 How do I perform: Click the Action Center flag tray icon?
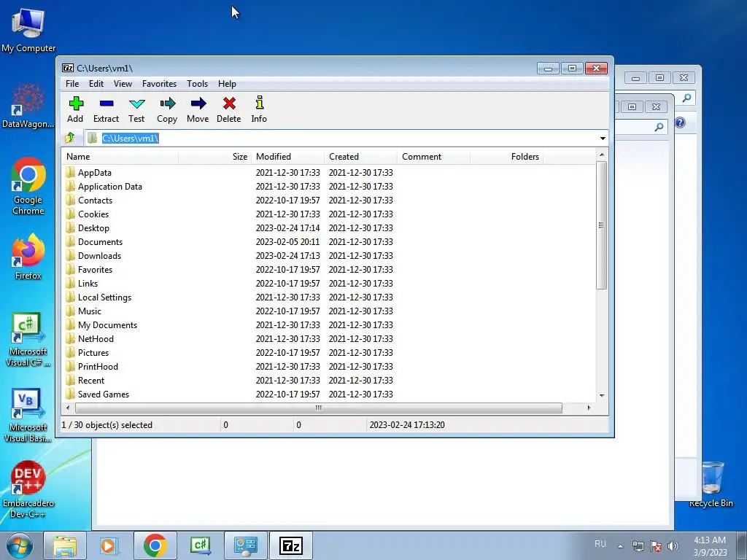656,546
